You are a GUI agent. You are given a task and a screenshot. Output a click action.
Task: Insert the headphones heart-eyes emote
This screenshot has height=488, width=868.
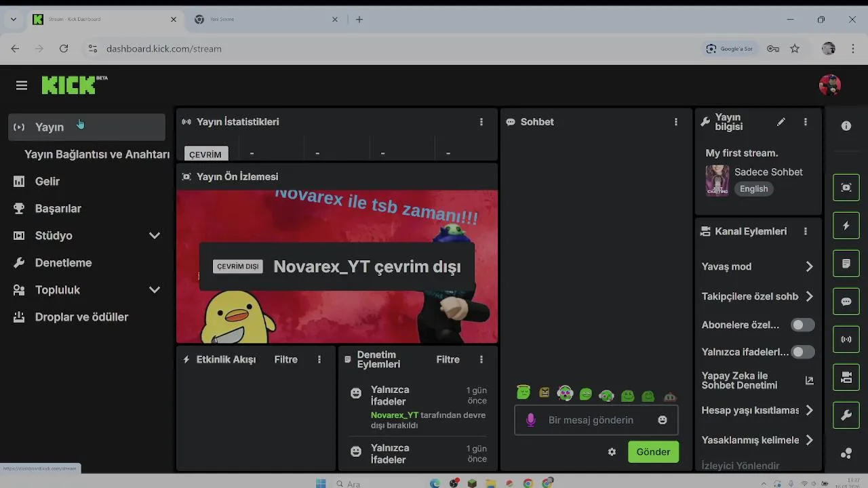pyautogui.click(x=565, y=392)
